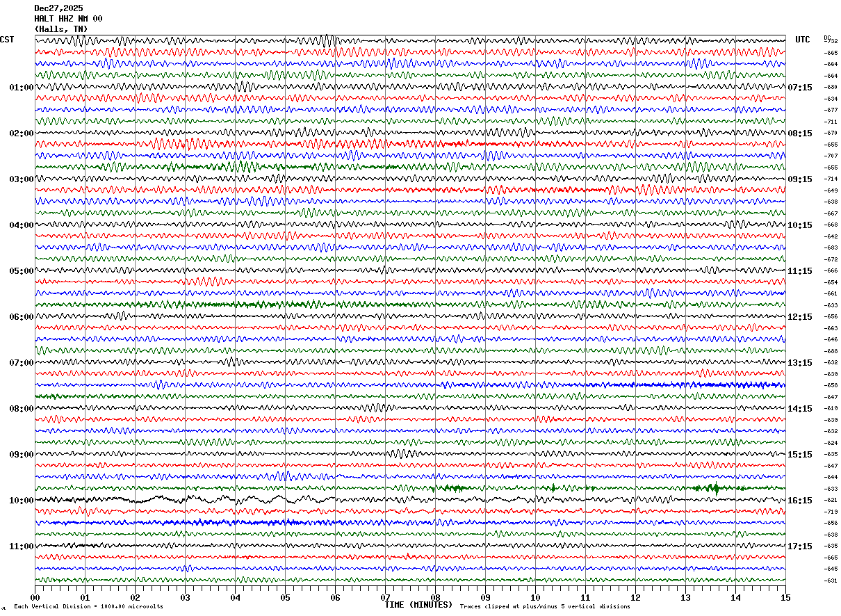Click the DC offset value -621
The width and height of the screenshot is (841, 616).
(831, 501)
